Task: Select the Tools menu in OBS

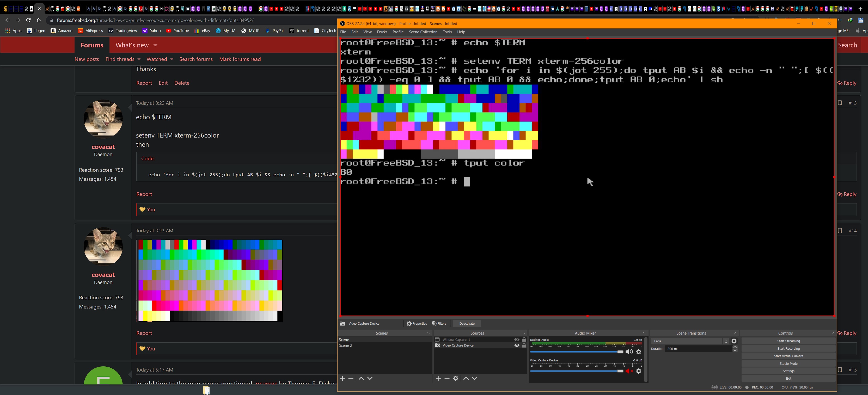Action: tap(447, 32)
